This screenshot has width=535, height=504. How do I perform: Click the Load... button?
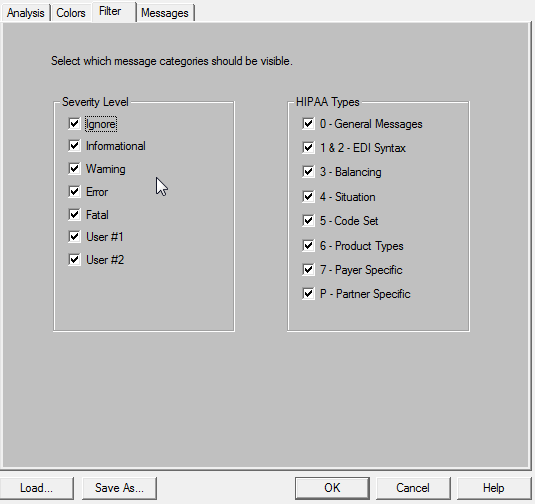tap(36, 488)
